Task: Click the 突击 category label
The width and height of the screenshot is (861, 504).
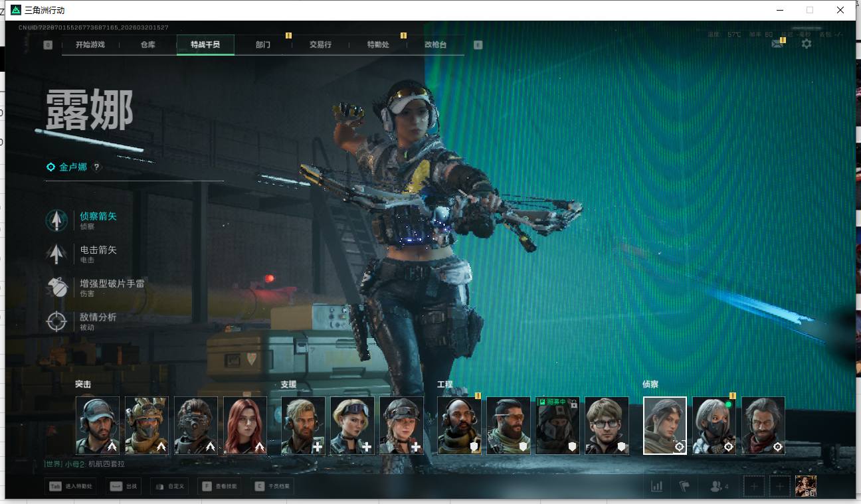Action: point(83,384)
